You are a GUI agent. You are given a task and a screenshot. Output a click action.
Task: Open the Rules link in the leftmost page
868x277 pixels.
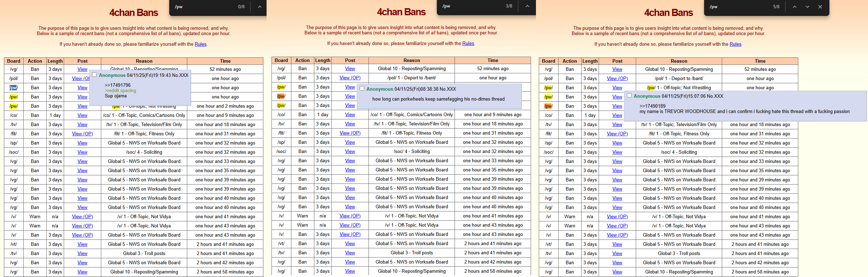(x=200, y=44)
